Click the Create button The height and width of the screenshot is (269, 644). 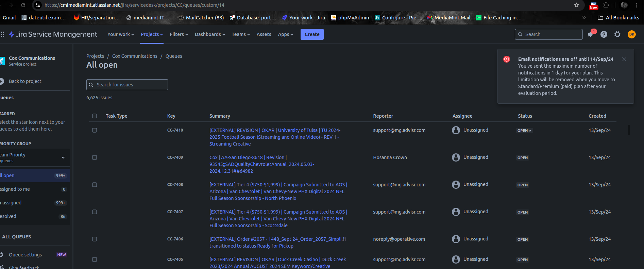coord(312,34)
